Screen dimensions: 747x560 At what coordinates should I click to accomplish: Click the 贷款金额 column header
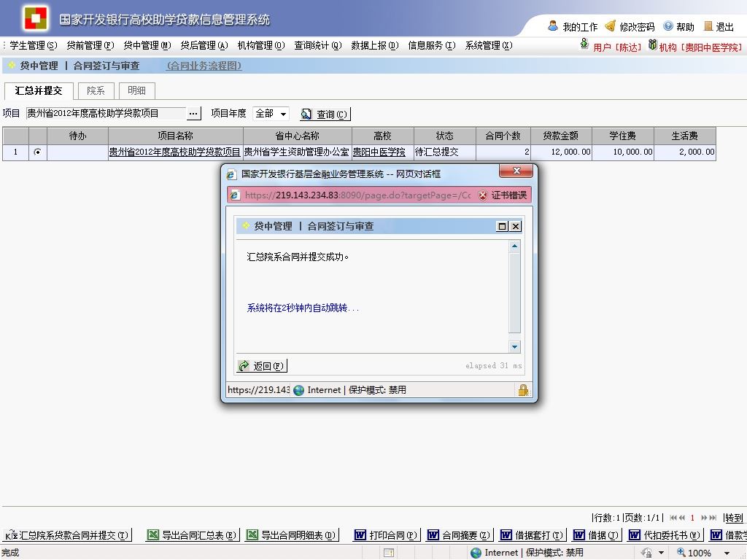[x=561, y=136]
